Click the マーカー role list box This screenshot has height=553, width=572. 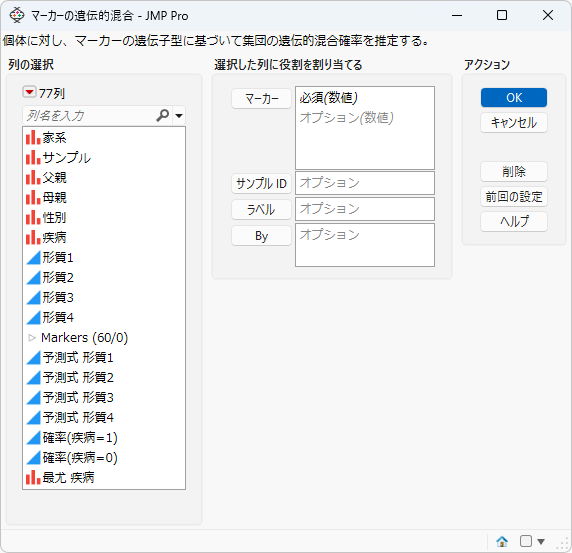[x=365, y=128]
